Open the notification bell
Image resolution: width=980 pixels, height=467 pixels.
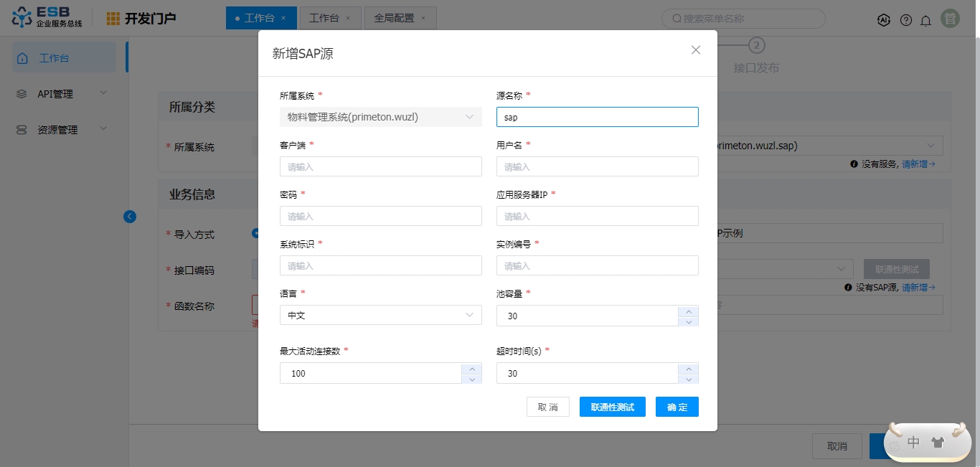pos(926,20)
